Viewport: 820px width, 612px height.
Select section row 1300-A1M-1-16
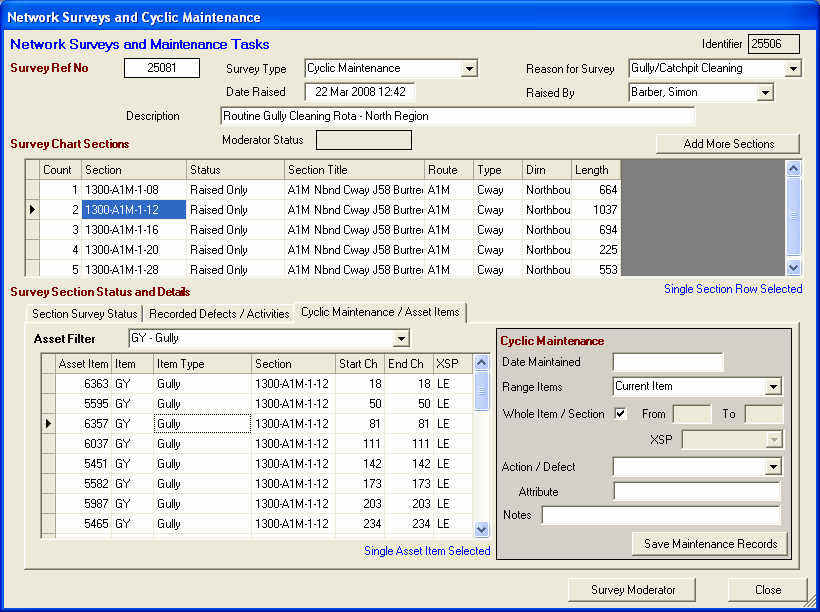coord(134,230)
